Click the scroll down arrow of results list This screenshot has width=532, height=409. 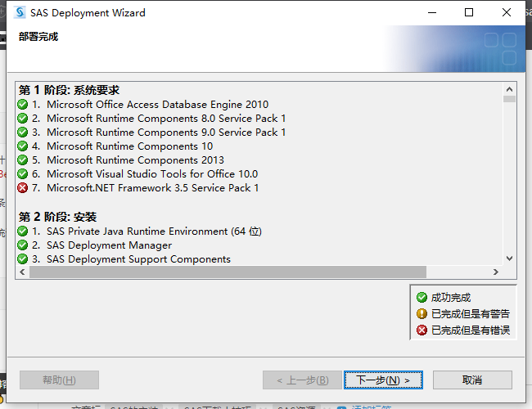tap(509, 258)
